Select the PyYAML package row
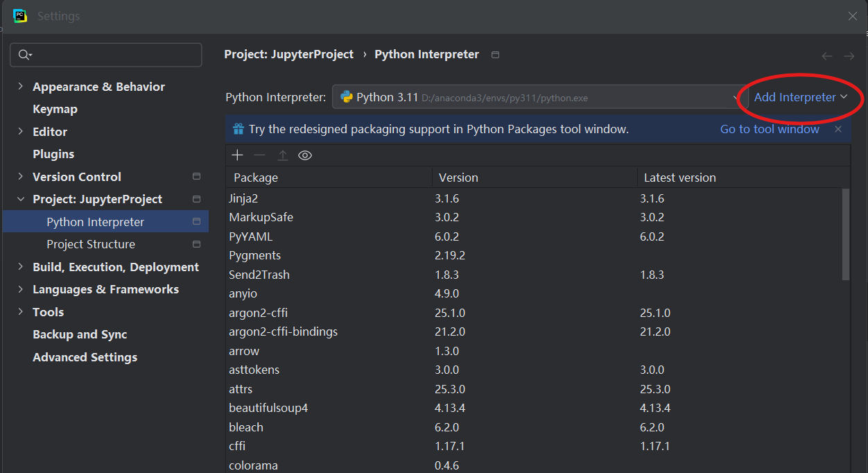The image size is (868, 473). point(533,237)
